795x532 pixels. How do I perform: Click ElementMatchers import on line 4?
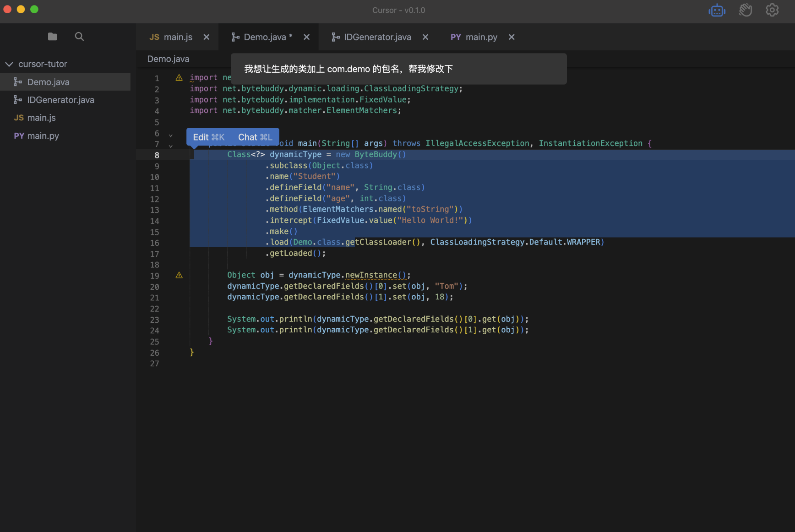[x=362, y=110]
